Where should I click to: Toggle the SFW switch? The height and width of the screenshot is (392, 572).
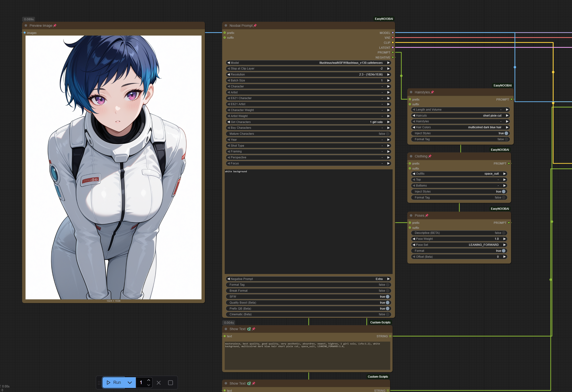point(387,297)
